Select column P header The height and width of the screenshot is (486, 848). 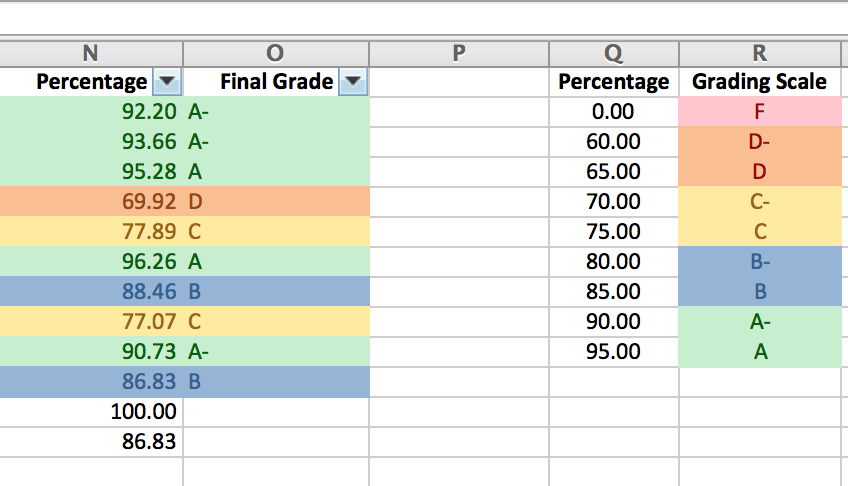click(x=459, y=53)
